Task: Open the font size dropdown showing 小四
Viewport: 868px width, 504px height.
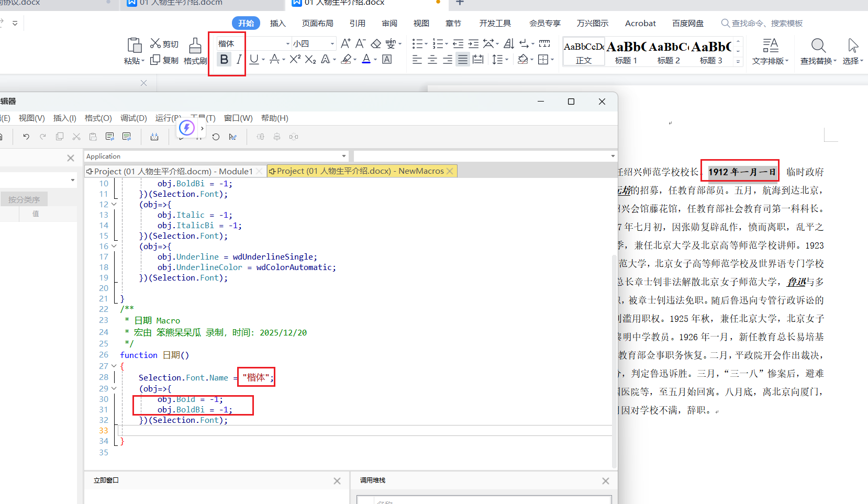Action: (x=332, y=44)
